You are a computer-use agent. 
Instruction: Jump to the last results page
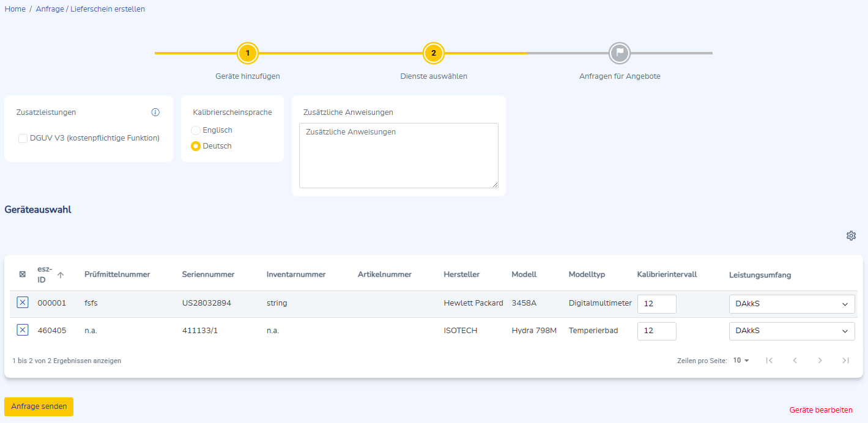[x=845, y=361]
